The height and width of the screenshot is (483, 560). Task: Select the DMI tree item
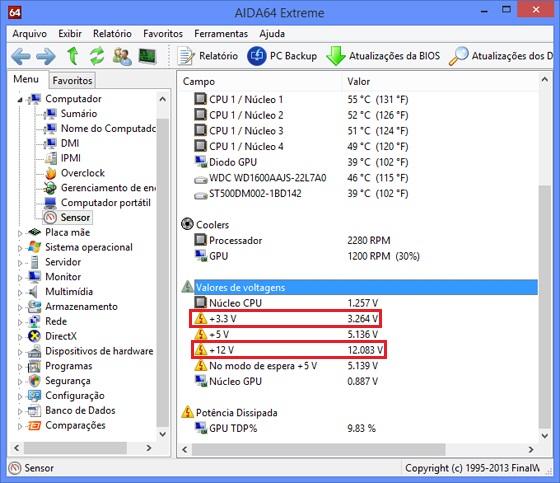(70, 143)
